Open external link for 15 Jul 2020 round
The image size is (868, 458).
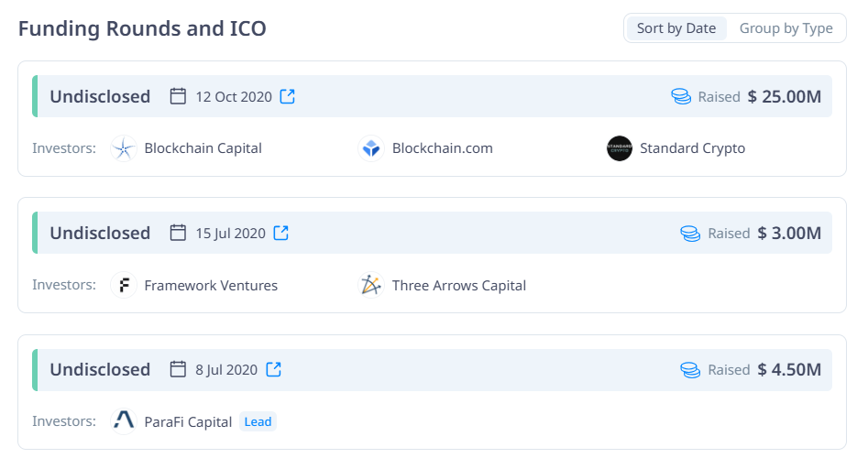281,233
